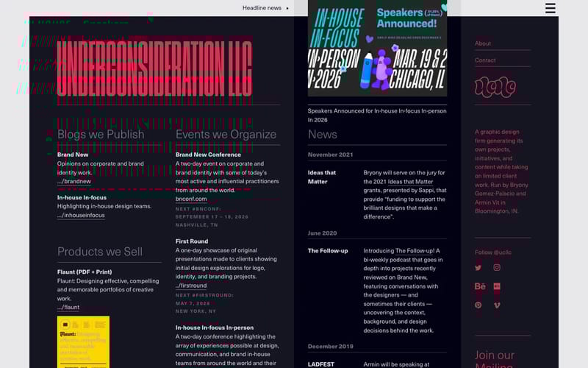Click the Speakers Announced caption under banner
The image size is (588, 368).
[x=377, y=116]
